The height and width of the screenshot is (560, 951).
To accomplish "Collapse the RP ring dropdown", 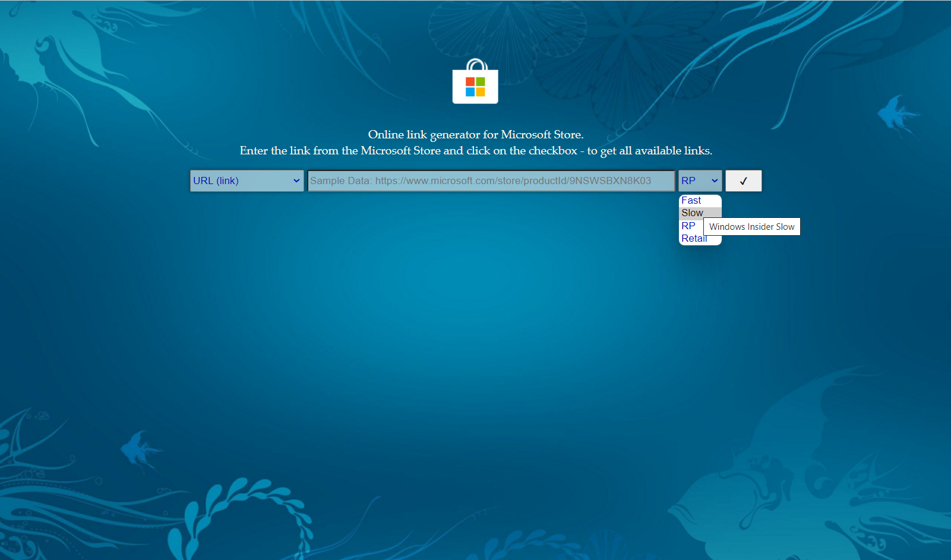I will pyautogui.click(x=700, y=181).
